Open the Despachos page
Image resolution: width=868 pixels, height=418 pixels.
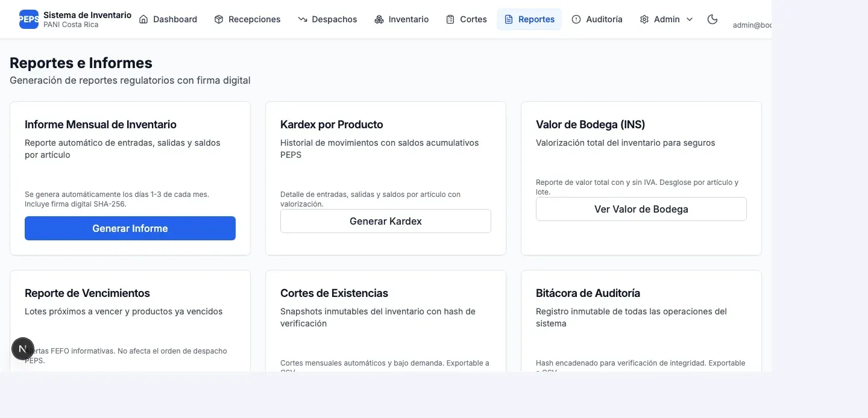coord(327,19)
